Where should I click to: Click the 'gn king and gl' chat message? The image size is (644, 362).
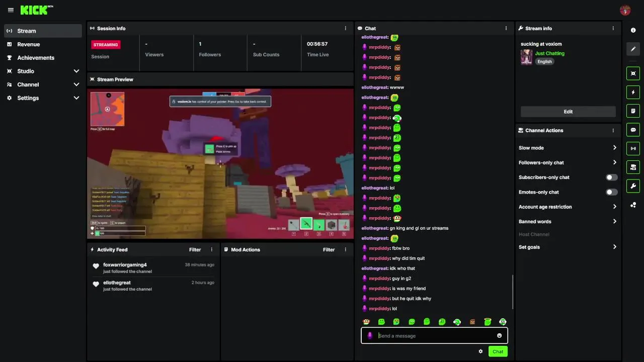click(x=419, y=228)
